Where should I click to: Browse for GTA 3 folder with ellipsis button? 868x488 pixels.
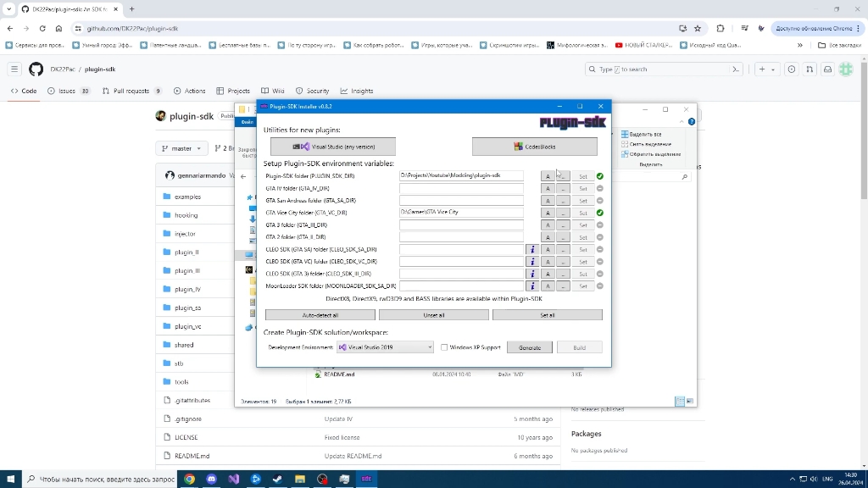tap(563, 225)
